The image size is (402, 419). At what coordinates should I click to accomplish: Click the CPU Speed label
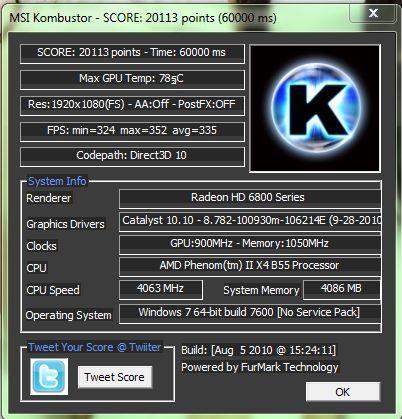pyautogui.click(x=53, y=290)
